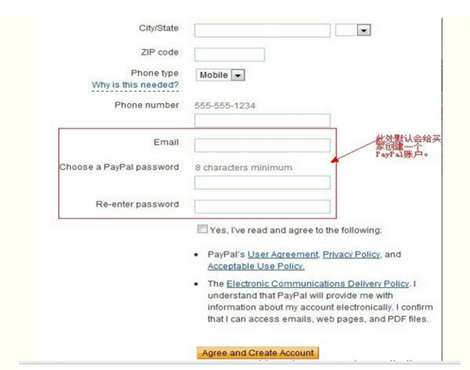Screen dimensions: 470x370
Task: Open the Acceptable Use Policy link
Action: click(x=256, y=266)
